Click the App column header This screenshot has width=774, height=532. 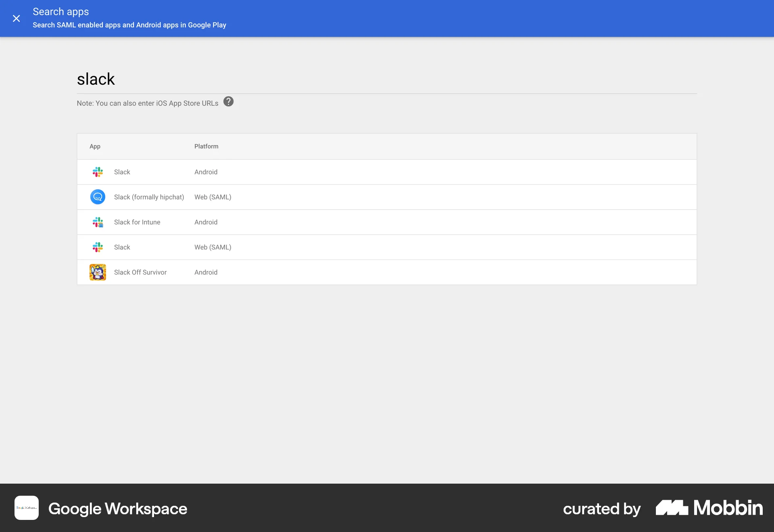click(x=95, y=146)
